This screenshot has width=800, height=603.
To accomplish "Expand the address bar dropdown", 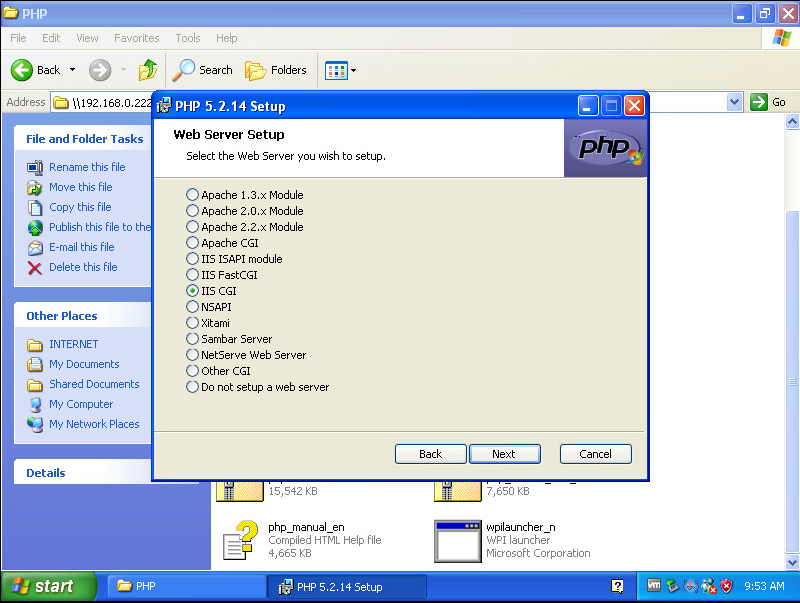I will point(735,102).
